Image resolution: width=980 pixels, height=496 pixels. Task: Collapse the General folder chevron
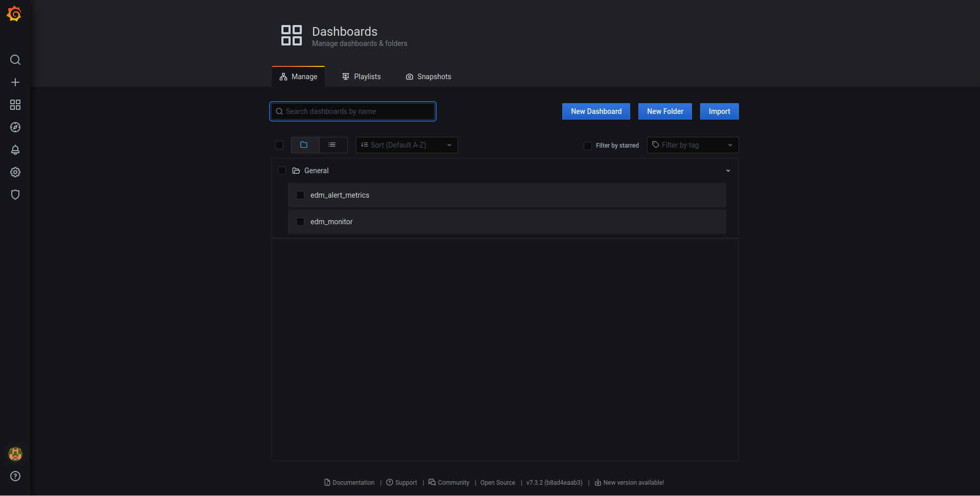[728, 171]
